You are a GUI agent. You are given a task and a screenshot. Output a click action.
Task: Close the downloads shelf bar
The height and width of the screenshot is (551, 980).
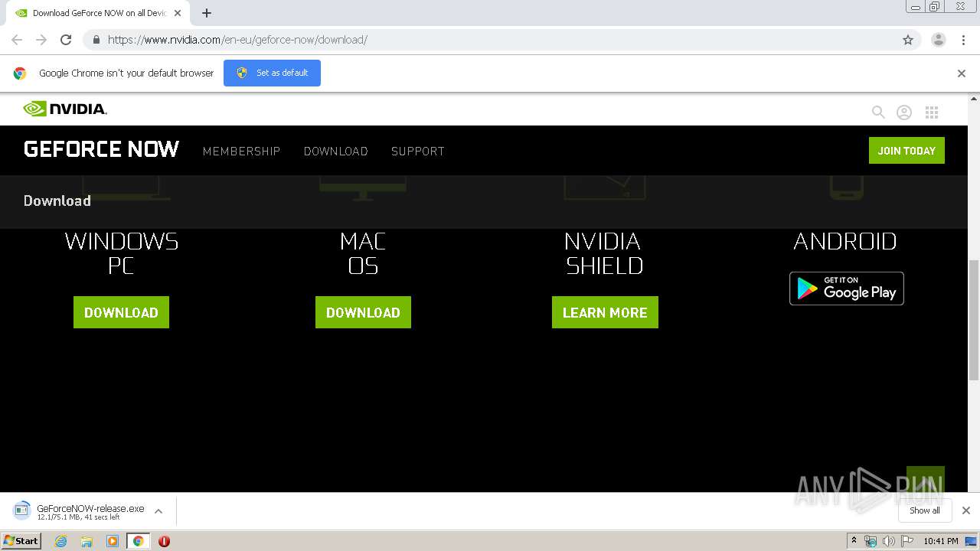[966, 510]
